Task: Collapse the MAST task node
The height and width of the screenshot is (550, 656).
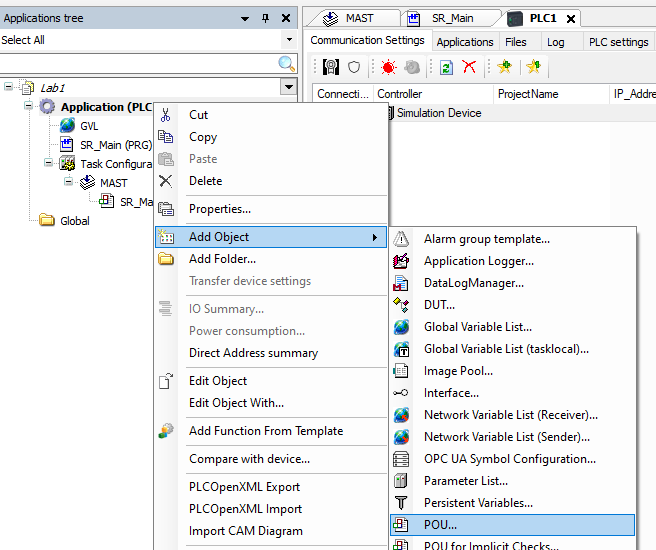Action: coord(69,182)
